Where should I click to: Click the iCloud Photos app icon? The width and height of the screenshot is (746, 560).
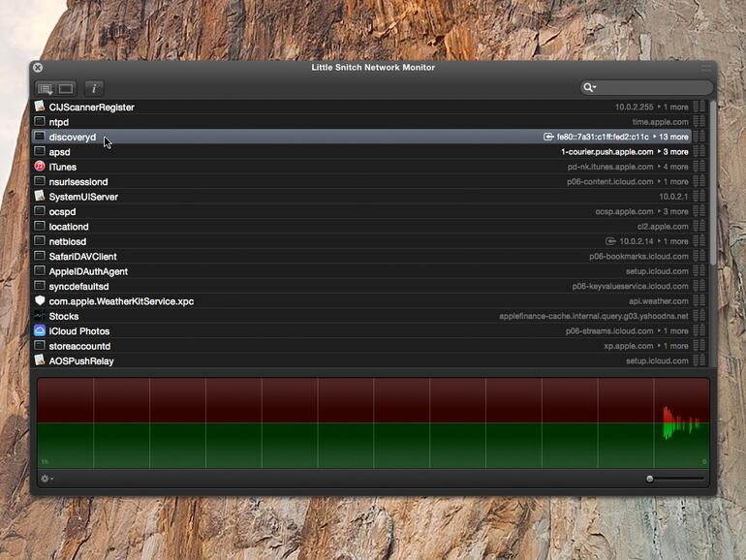pyautogui.click(x=40, y=330)
